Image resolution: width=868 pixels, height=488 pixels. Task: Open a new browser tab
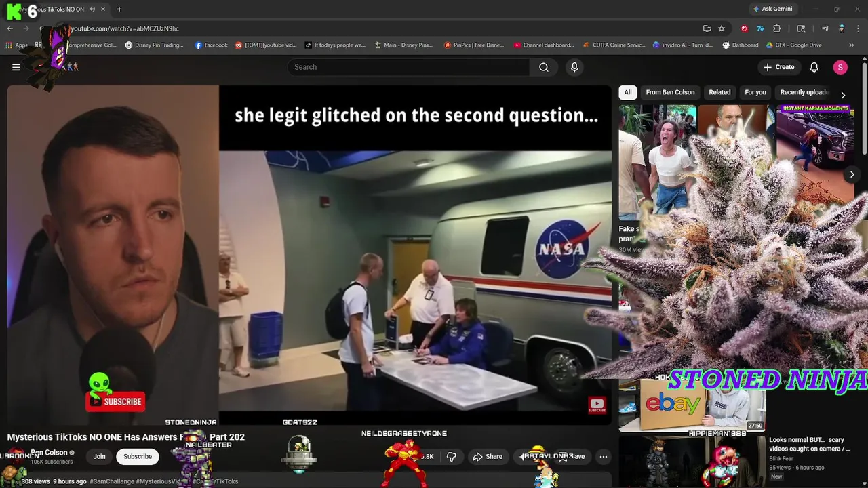pos(119,9)
